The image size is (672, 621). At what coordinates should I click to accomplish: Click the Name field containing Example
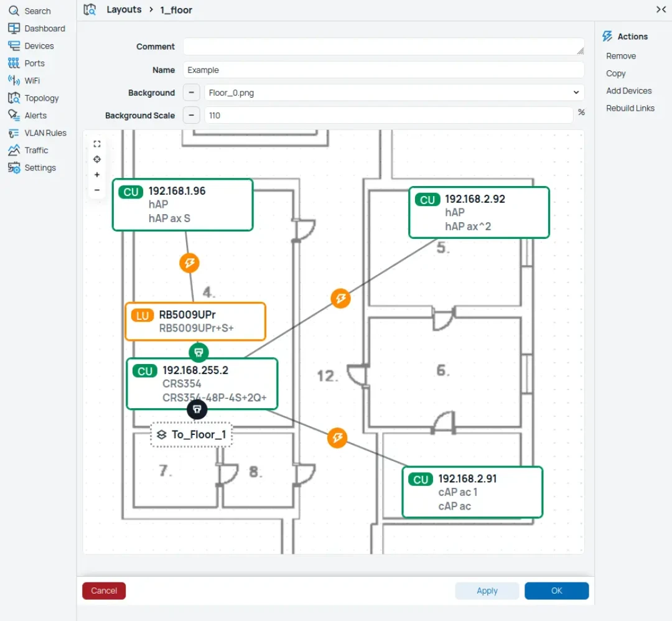tap(383, 70)
